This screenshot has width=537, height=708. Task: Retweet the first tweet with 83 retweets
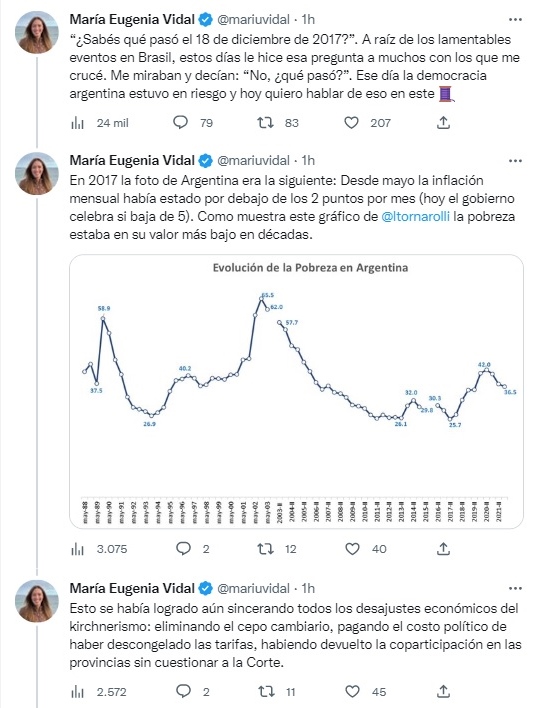265,122
